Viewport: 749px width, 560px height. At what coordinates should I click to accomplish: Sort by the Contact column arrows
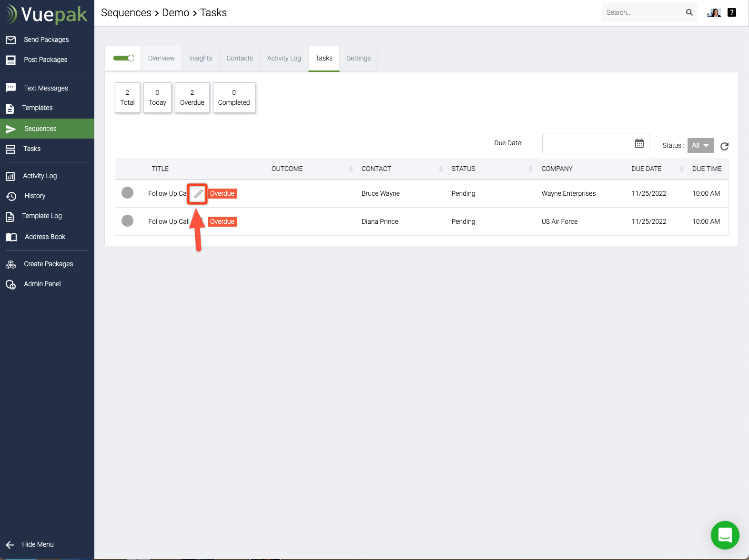pyautogui.click(x=441, y=169)
